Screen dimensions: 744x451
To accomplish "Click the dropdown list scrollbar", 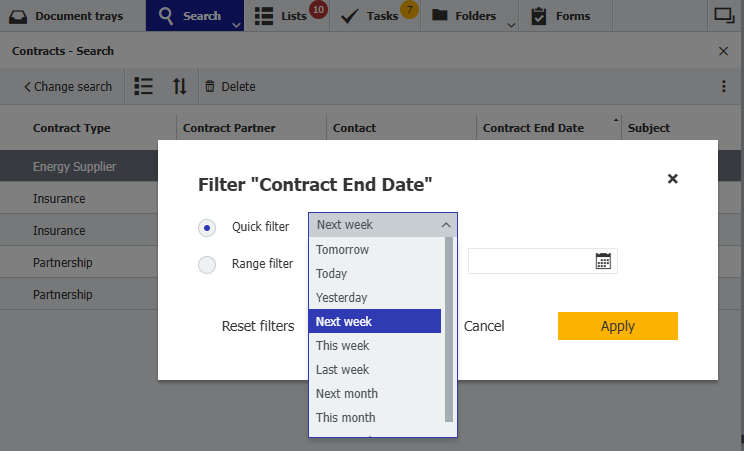I will coord(449,329).
